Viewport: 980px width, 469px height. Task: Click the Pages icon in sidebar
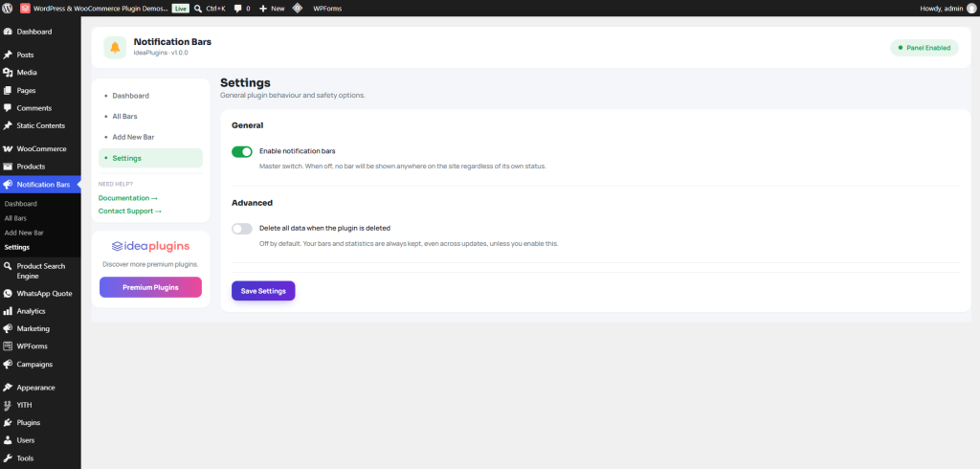tap(8, 90)
